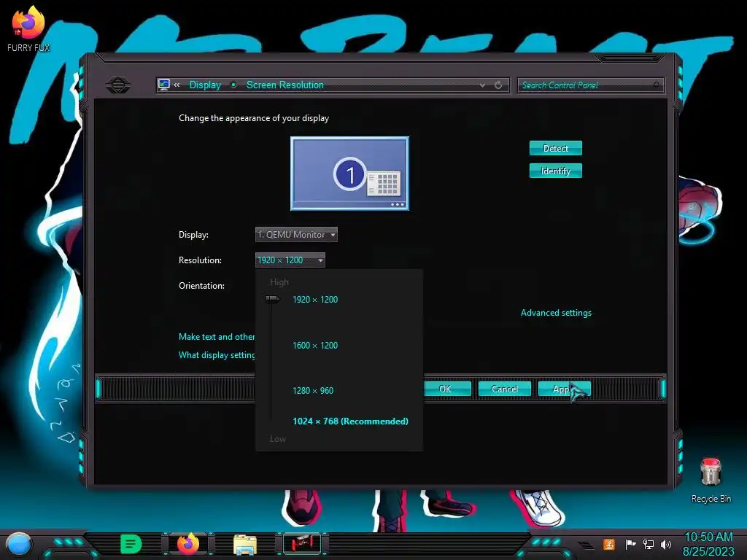The image size is (747, 560).
Task: Select 1024 × 768 (Recommended) resolution
Action: pos(350,421)
